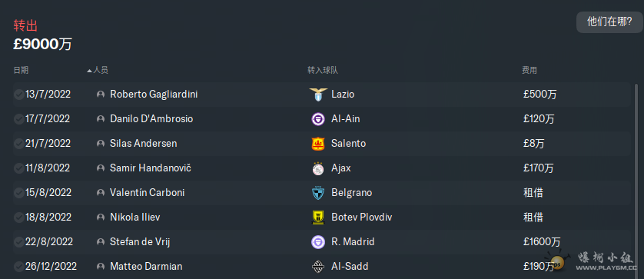Sort the table by 日期 column
Screen dimensions: 644x279
(x=21, y=70)
